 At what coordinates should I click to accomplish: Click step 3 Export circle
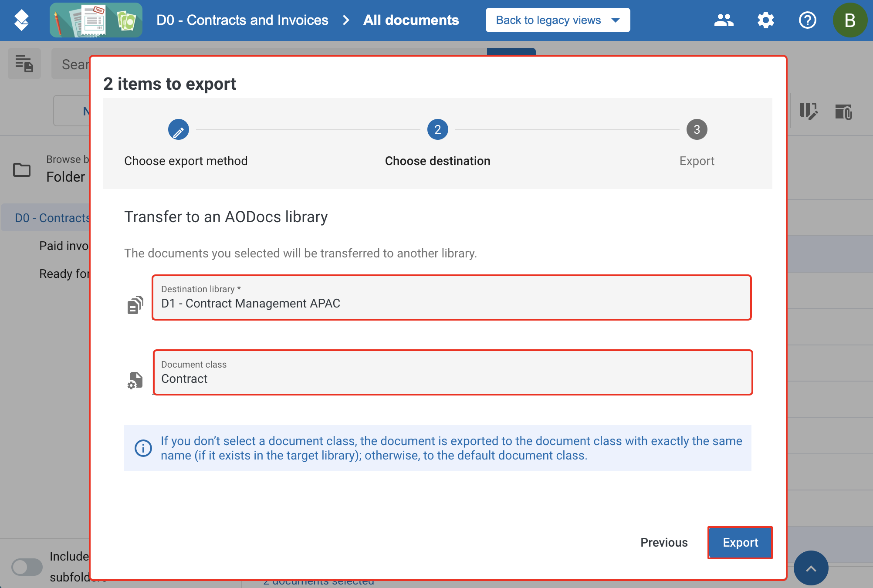697,129
